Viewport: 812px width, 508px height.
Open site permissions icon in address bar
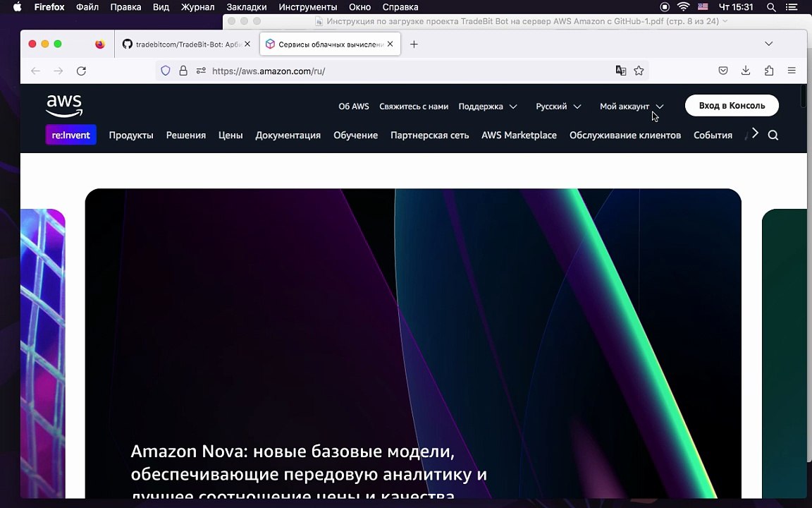coord(201,71)
